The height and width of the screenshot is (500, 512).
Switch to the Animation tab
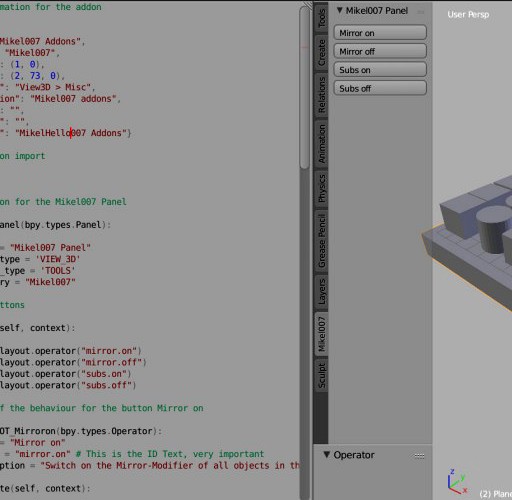321,144
